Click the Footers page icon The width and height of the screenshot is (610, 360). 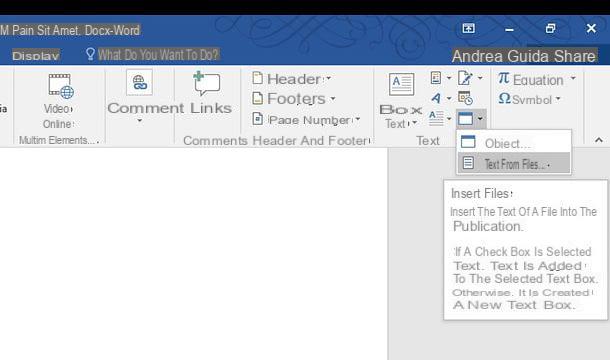coord(257,98)
